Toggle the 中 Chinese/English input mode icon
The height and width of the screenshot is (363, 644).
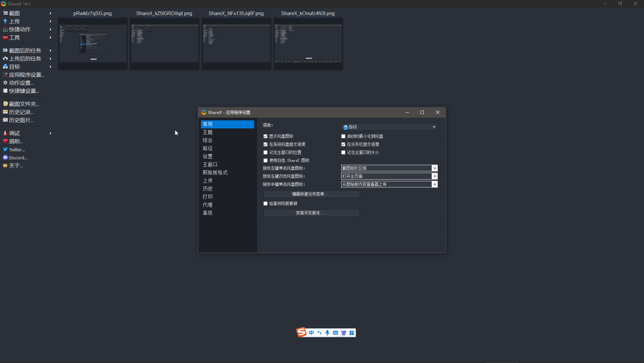click(311, 333)
